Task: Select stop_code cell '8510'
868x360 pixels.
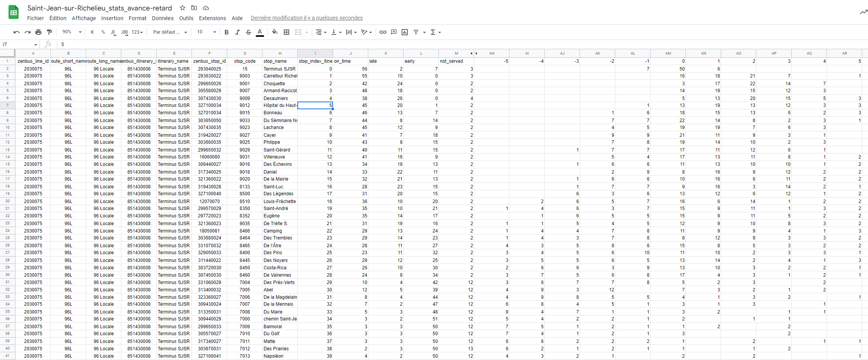Action: (245, 202)
